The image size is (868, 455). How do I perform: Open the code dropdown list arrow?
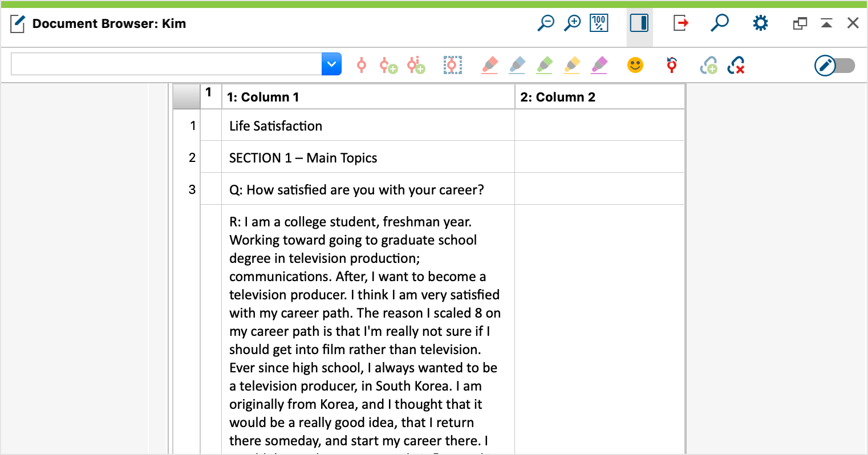(331, 64)
